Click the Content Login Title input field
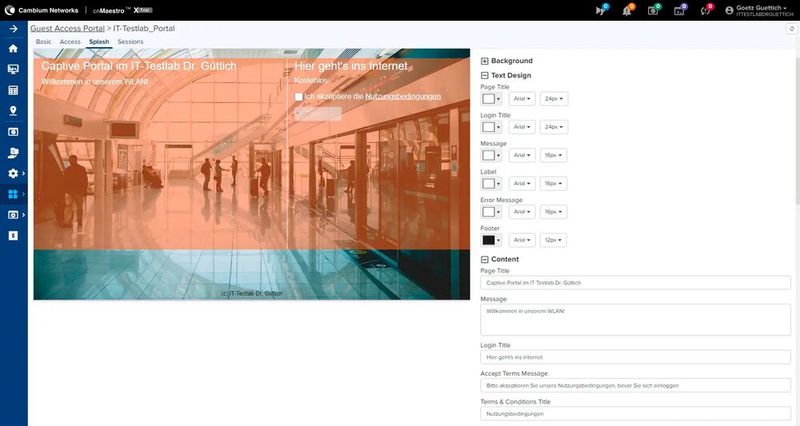800x426 pixels. pyautogui.click(x=635, y=357)
